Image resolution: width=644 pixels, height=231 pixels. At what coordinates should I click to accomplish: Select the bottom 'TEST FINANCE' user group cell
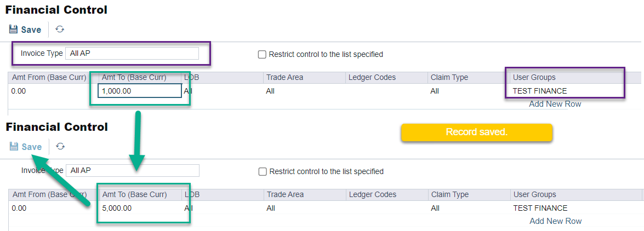(x=540, y=209)
